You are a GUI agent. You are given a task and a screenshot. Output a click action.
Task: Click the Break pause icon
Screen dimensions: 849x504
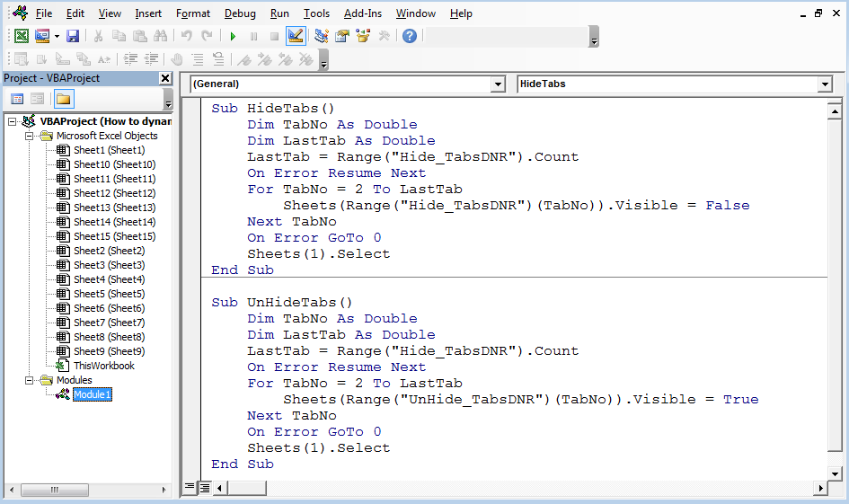tap(253, 36)
